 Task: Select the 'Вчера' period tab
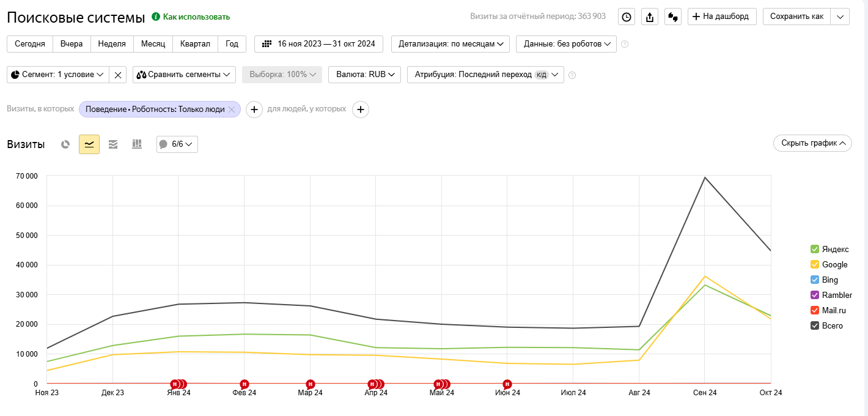click(72, 44)
